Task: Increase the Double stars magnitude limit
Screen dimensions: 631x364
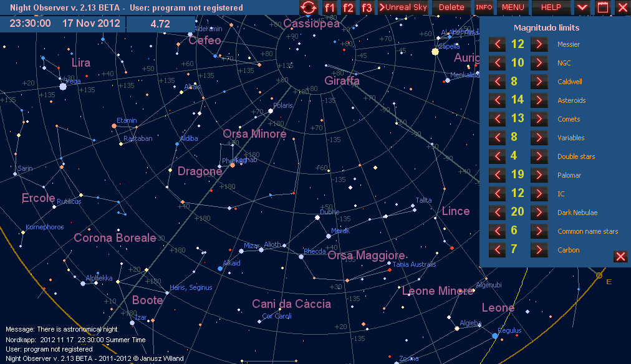Action: tap(539, 156)
